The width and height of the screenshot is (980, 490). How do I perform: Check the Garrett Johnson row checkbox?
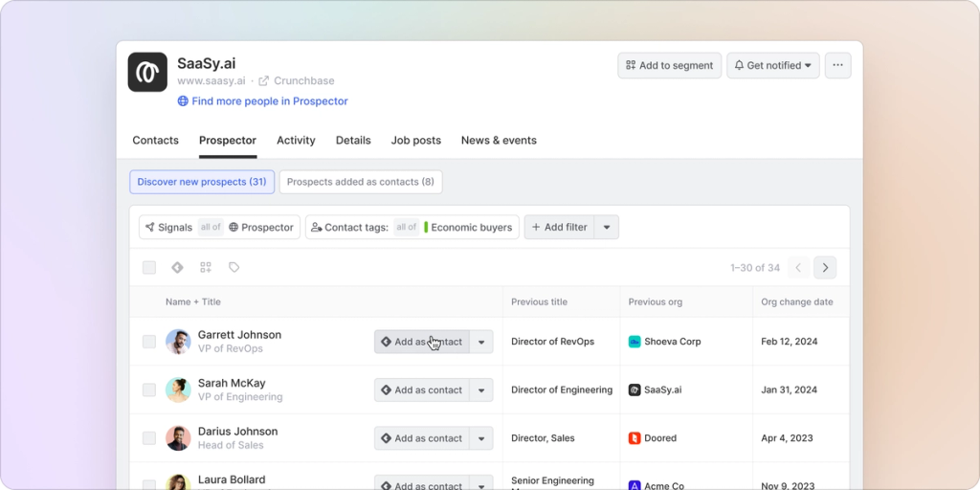pos(148,342)
